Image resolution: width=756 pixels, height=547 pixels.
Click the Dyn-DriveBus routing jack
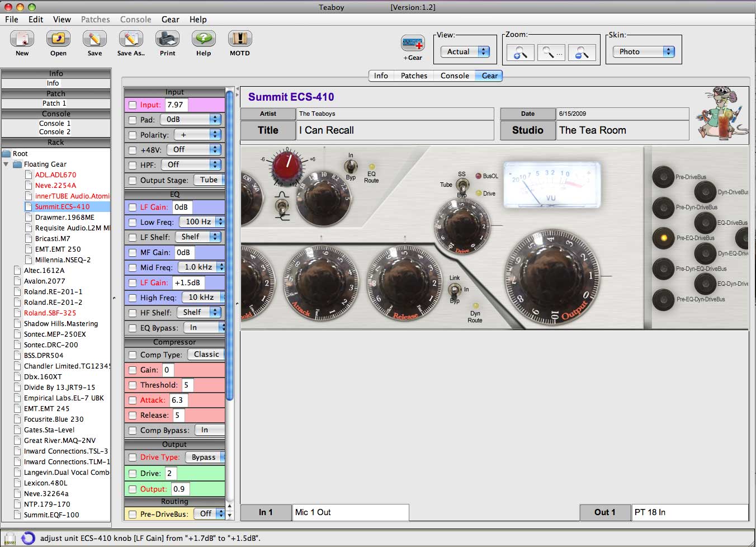[705, 192]
